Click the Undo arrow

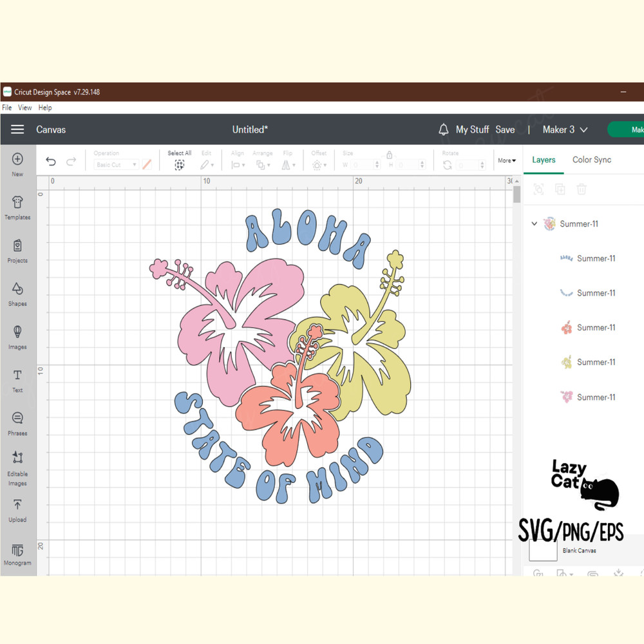click(51, 161)
